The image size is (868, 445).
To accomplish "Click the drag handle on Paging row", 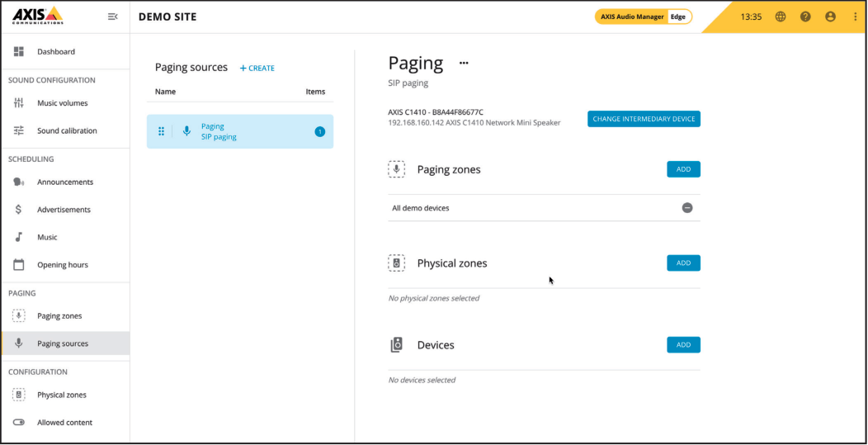I will [161, 131].
